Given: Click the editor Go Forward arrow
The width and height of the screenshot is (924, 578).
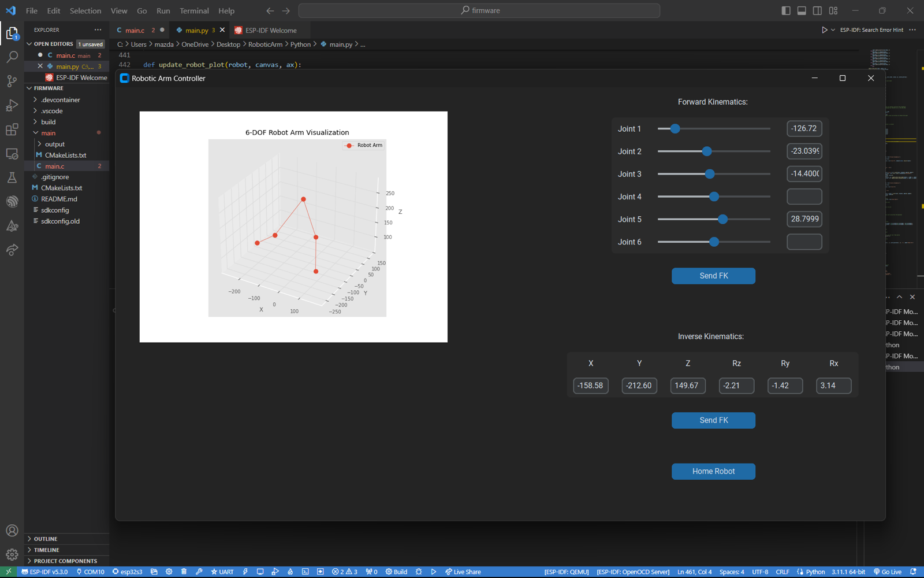Looking at the screenshot, I should (286, 10).
